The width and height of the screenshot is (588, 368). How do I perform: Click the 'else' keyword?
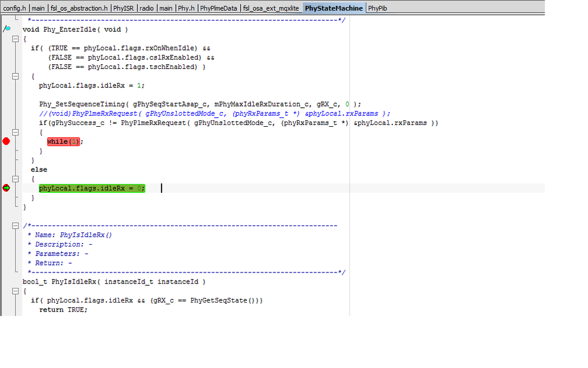39,169
